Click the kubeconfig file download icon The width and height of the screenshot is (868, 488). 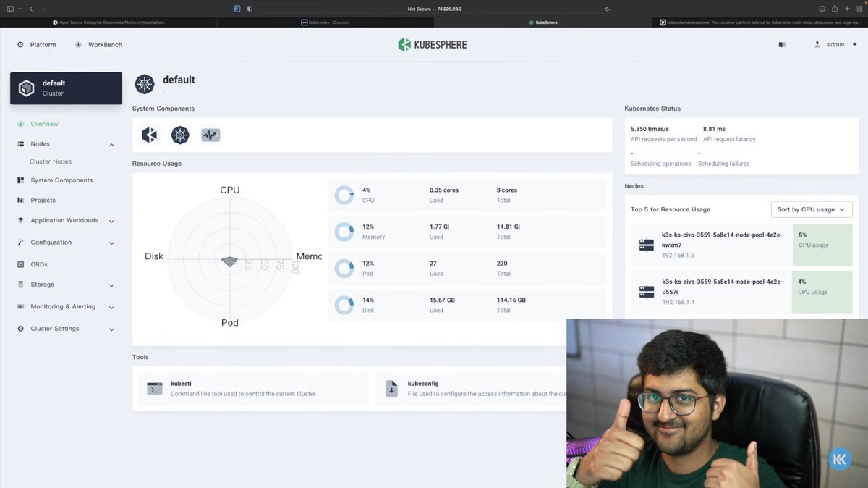point(391,389)
